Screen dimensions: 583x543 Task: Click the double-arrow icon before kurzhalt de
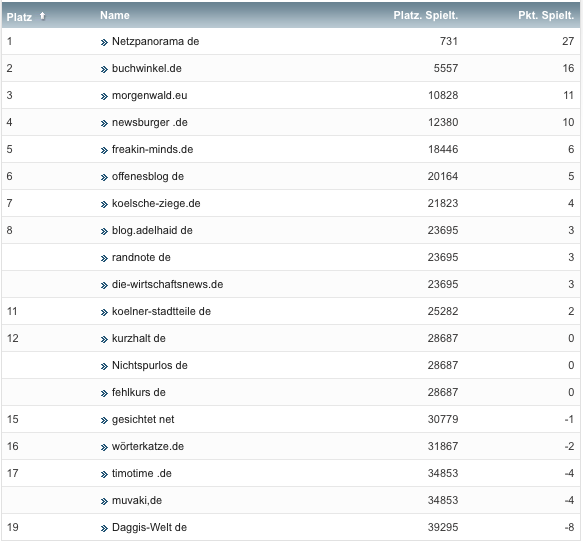tap(104, 340)
